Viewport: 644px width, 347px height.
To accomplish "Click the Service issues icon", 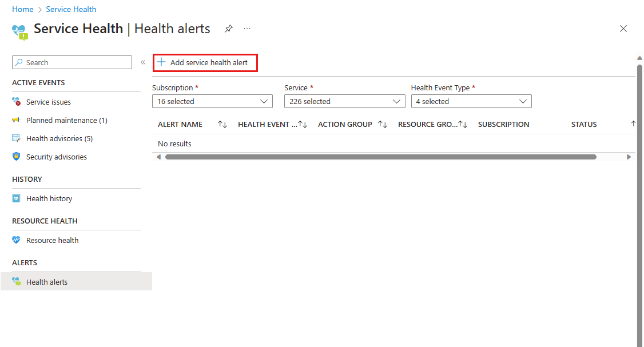I will (x=16, y=101).
